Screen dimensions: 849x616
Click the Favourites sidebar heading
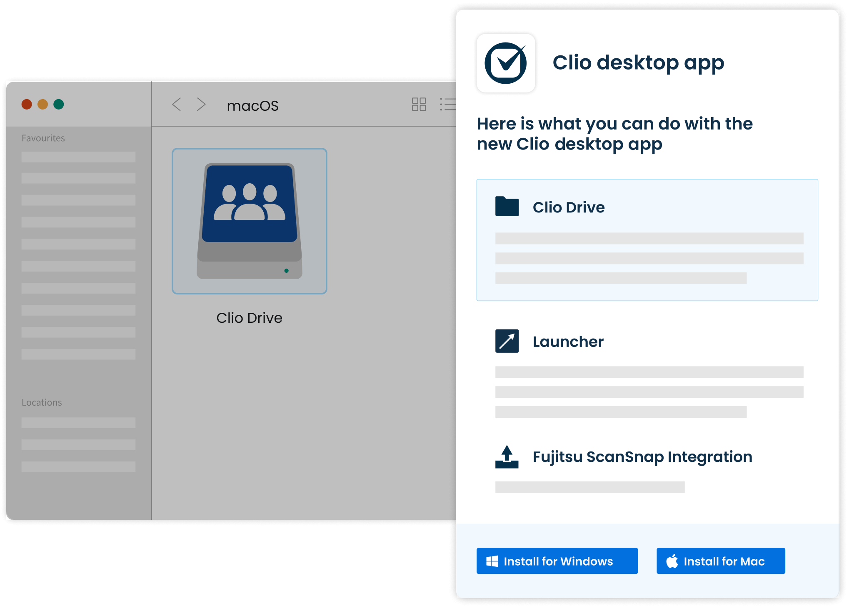coord(43,138)
